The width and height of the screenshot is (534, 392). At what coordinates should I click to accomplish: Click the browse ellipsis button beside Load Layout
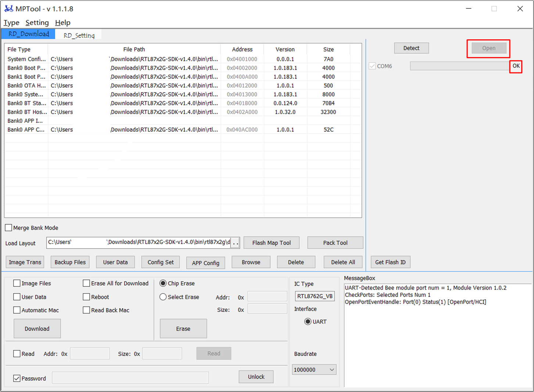[x=235, y=243]
